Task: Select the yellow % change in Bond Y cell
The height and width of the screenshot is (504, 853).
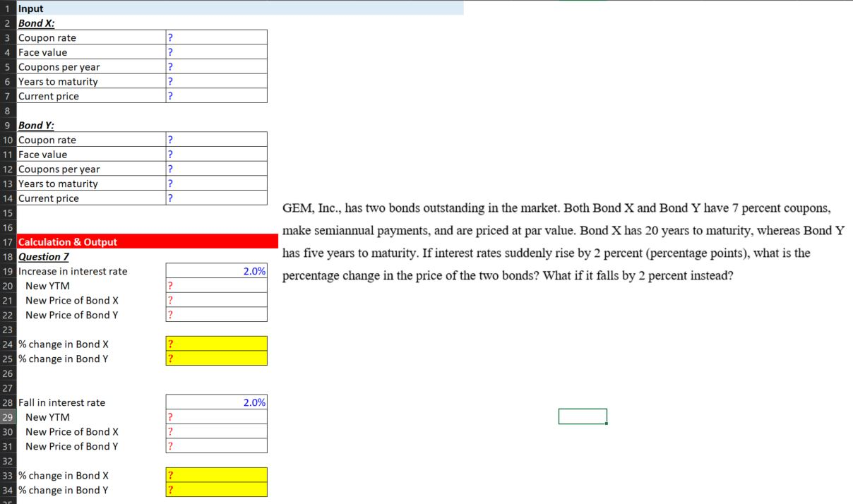Action: tap(215, 359)
